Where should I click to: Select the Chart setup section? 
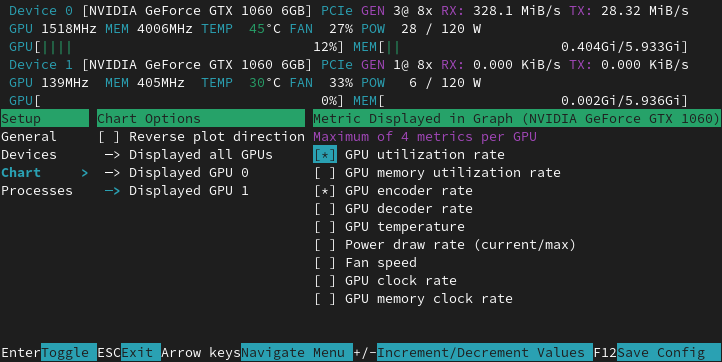21,173
